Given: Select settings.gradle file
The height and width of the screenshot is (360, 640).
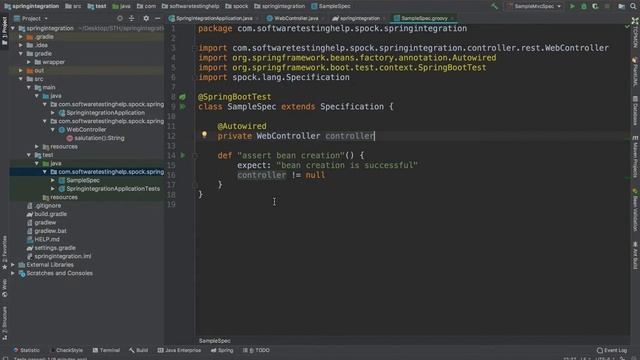Looking at the screenshot, I should [55, 248].
